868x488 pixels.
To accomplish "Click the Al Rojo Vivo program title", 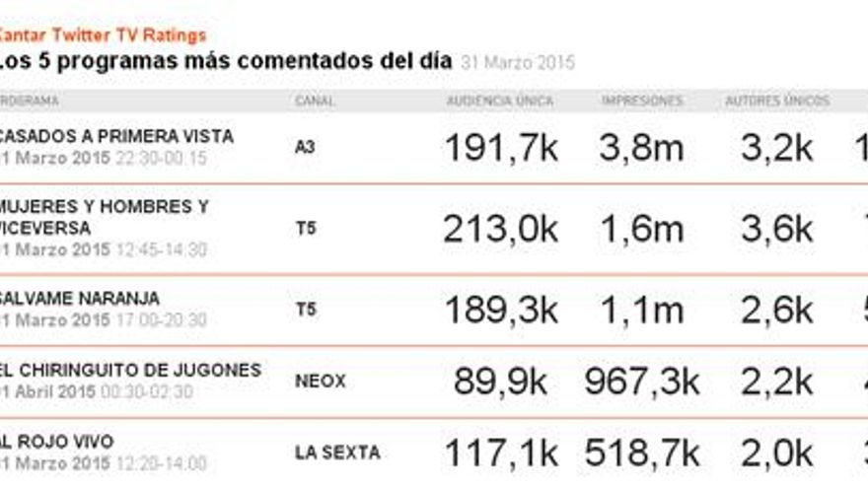I will point(57,442).
